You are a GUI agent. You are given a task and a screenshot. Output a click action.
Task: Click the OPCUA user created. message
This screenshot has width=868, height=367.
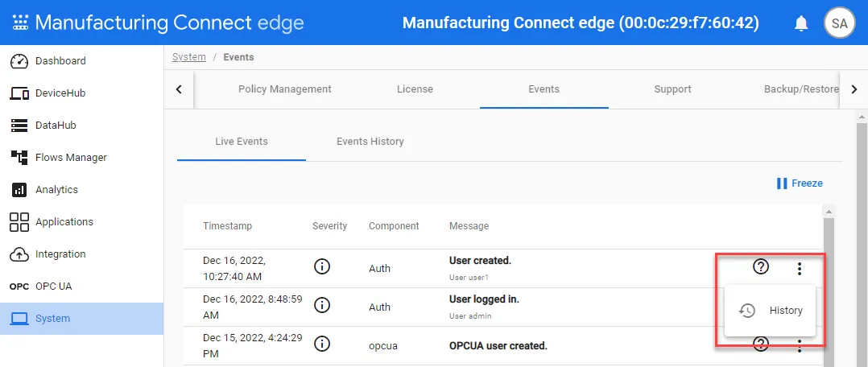(x=498, y=346)
